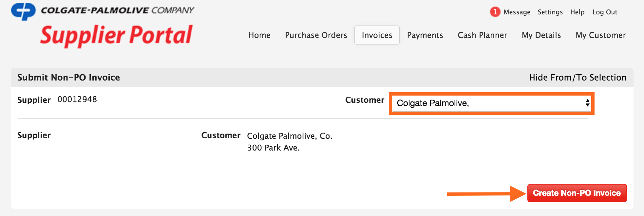
Task: Click the supplier number 00012948
Action: (77, 99)
